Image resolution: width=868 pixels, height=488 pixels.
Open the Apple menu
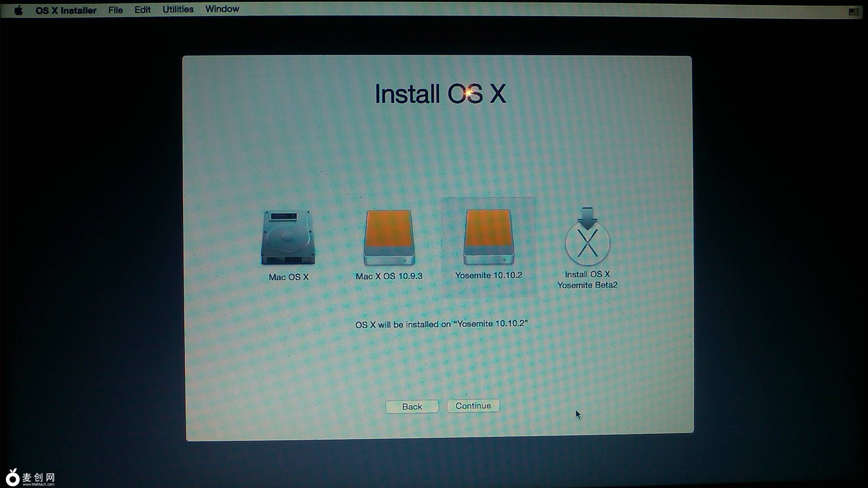click(x=19, y=11)
